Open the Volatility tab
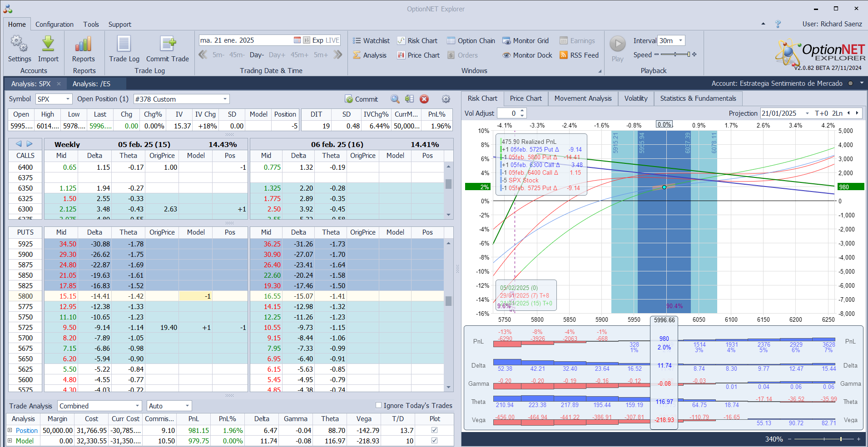The image size is (868, 447). pos(636,98)
